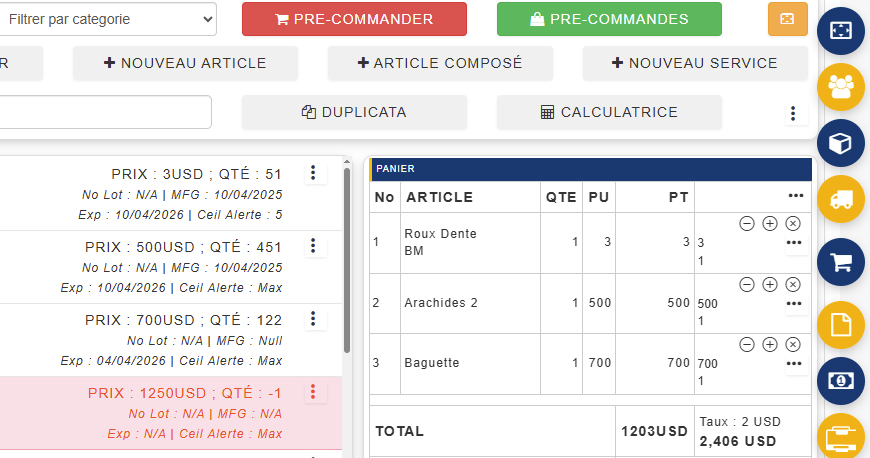Decrease quantity of Roux Dente BM
The image size is (870, 458).
tap(747, 224)
